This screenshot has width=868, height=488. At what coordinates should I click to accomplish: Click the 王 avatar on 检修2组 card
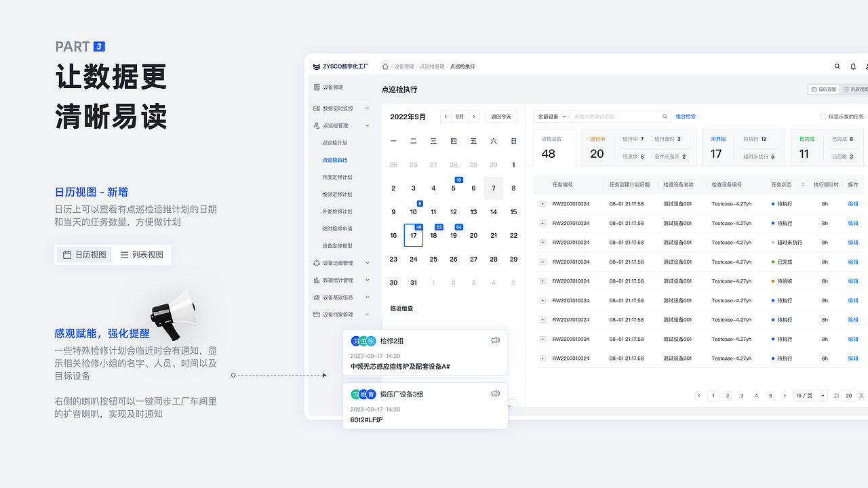[363, 341]
